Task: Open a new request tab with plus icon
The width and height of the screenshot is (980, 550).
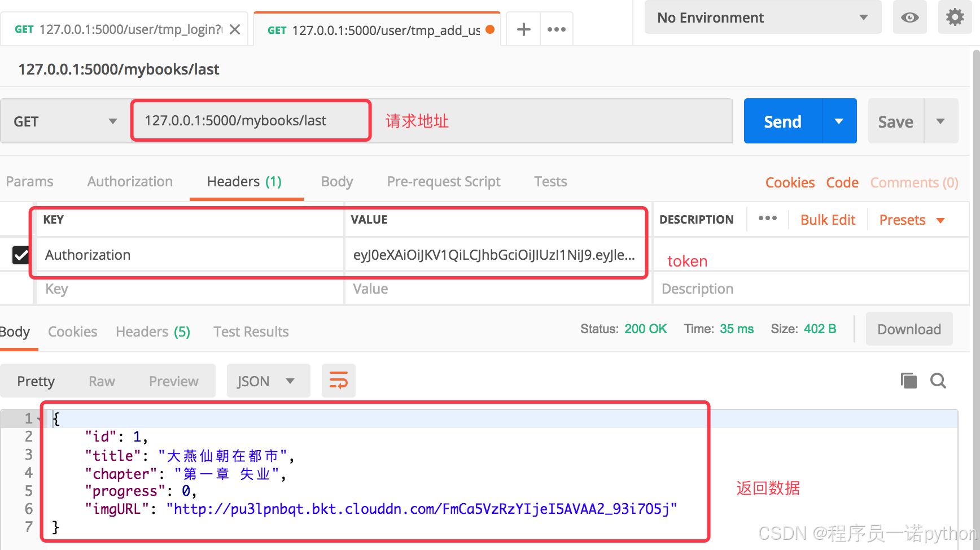Action: [x=524, y=29]
